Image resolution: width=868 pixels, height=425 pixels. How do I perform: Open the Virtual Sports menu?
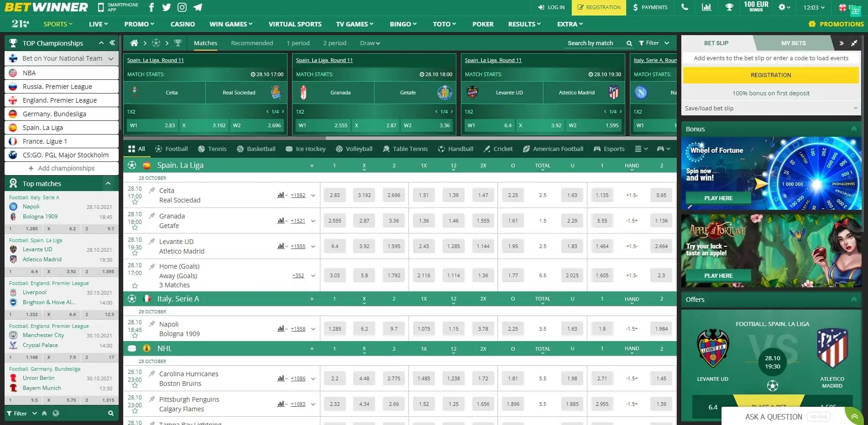click(295, 24)
